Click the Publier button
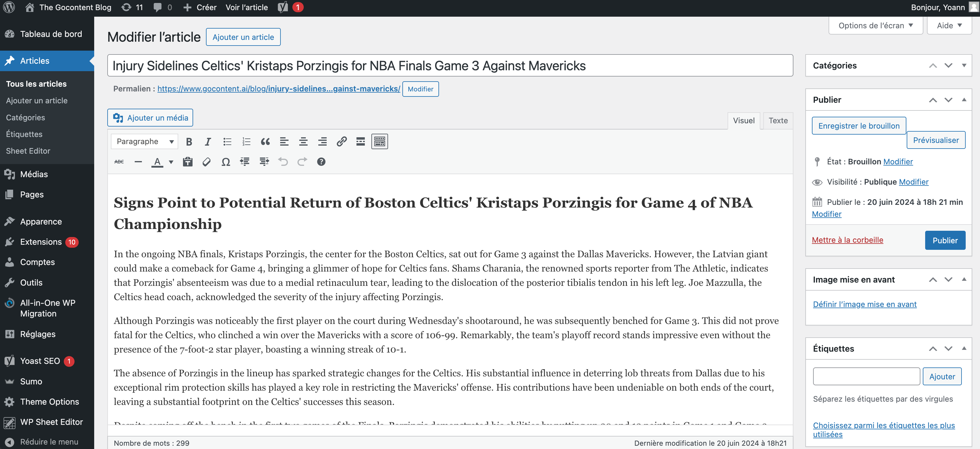Viewport: 980px width, 449px height. [x=945, y=240]
